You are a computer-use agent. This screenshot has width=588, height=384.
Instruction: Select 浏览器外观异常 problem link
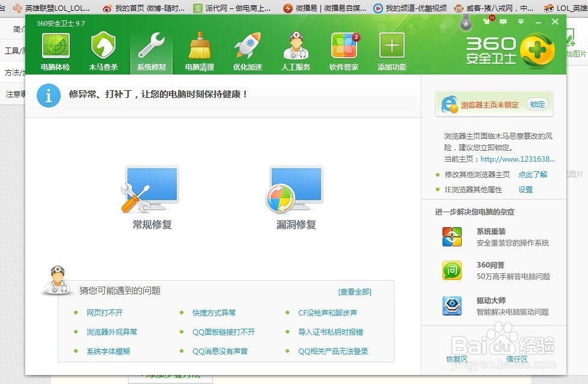pos(112,332)
